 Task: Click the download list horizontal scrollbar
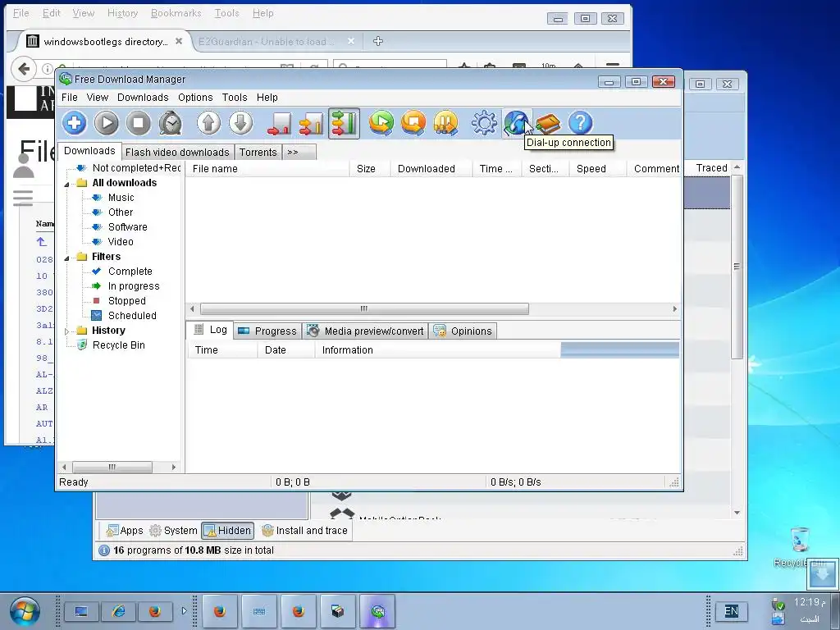[364, 309]
